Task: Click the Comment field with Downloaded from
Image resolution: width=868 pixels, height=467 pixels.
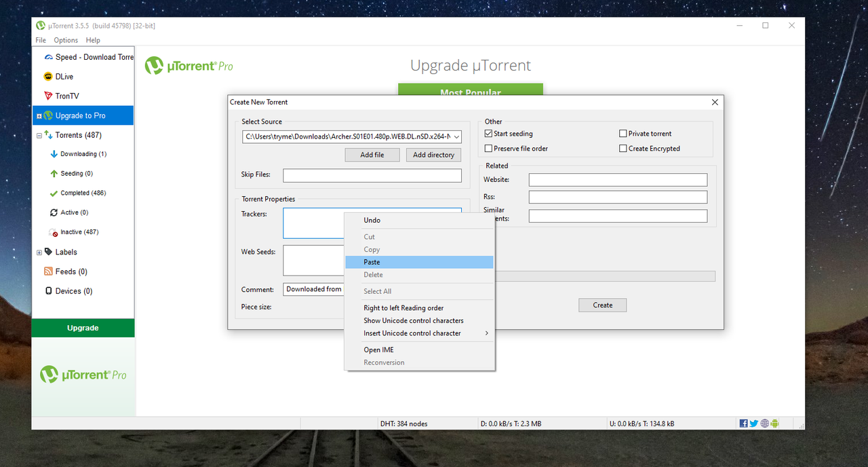Action: [313, 289]
